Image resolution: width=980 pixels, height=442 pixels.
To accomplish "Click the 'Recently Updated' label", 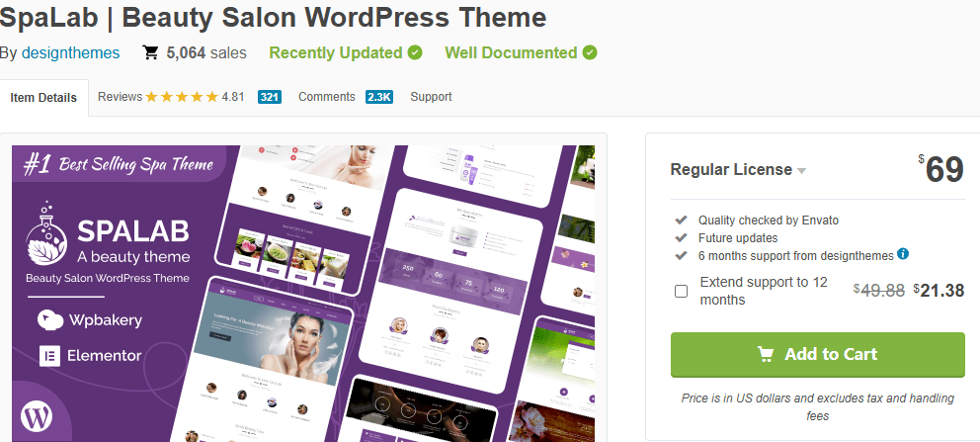I will (336, 53).
